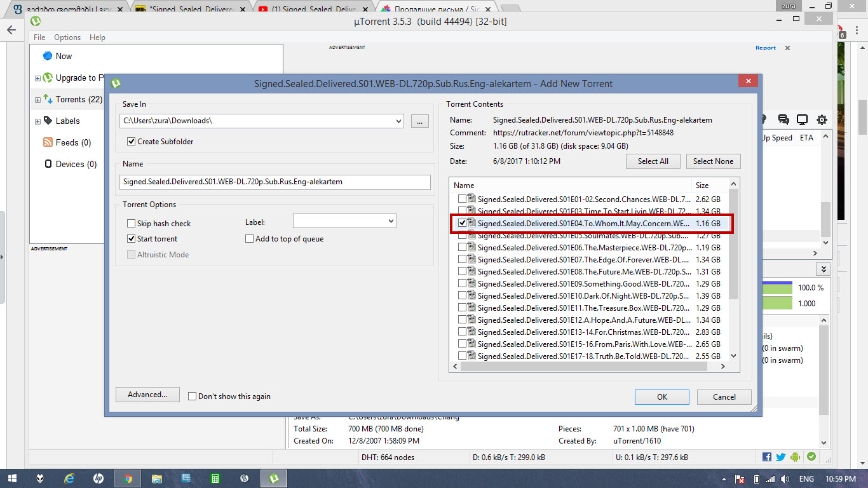The height and width of the screenshot is (488, 868).
Task: Click the torrent Name input field
Action: [275, 182]
